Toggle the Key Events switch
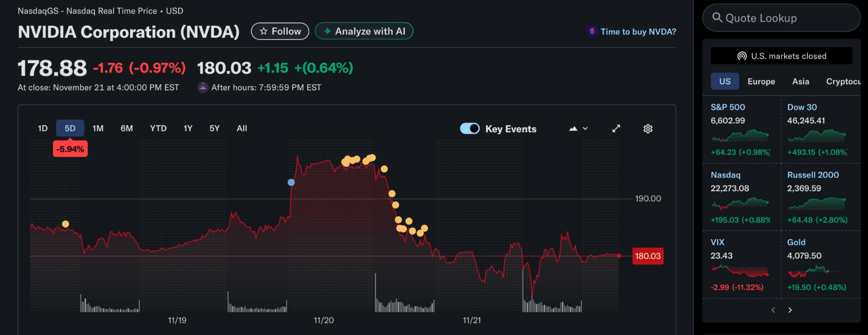This screenshot has height=335, width=868. (x=470, y=129)
